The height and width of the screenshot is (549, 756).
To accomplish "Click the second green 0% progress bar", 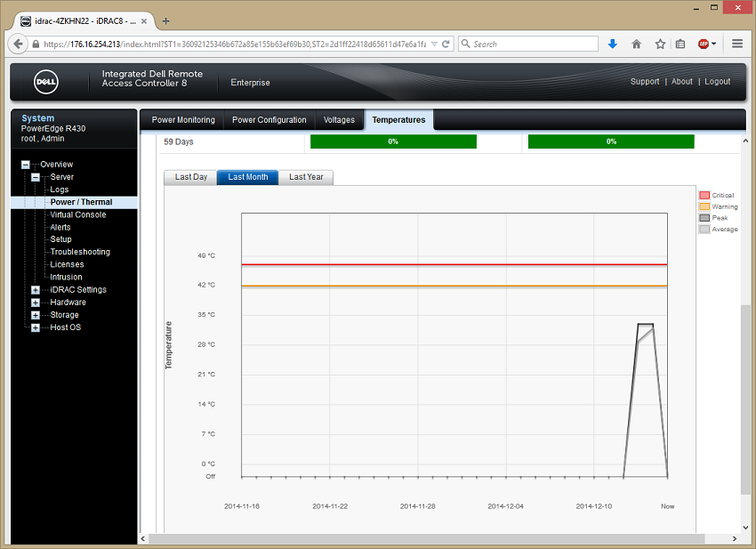I will pyautogui.click(x=611, y=141).
